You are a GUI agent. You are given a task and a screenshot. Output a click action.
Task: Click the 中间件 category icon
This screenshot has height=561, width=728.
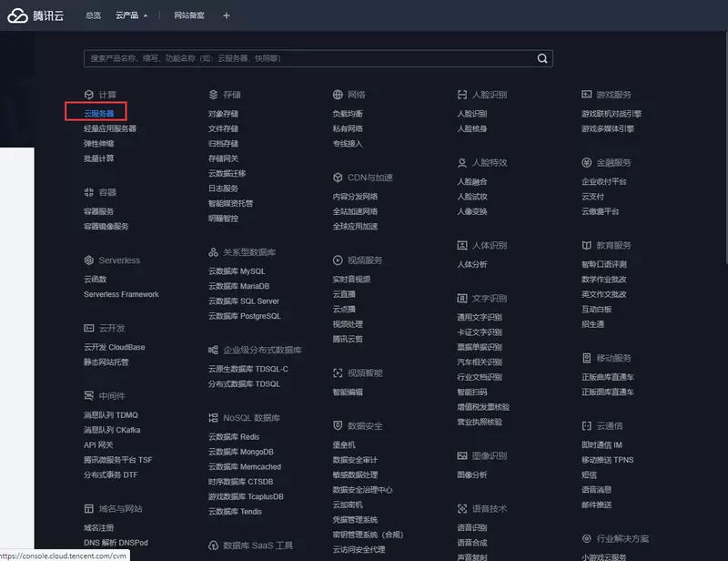point(88,396)
